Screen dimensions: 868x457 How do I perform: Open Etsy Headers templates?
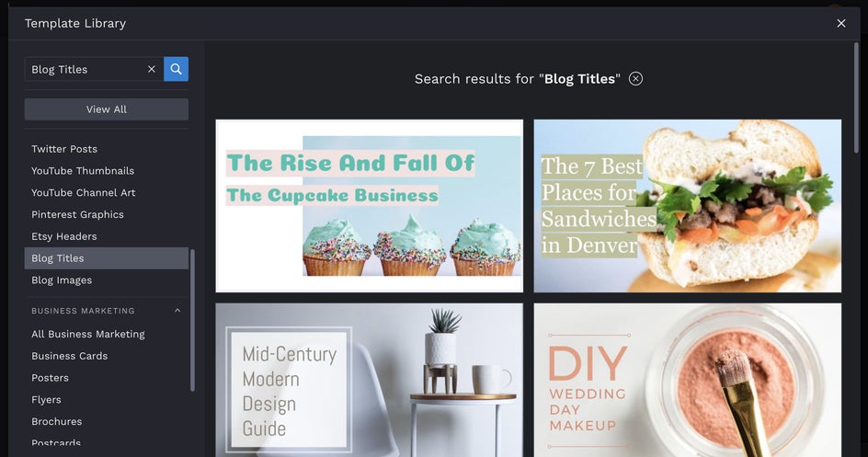point(64,236)
